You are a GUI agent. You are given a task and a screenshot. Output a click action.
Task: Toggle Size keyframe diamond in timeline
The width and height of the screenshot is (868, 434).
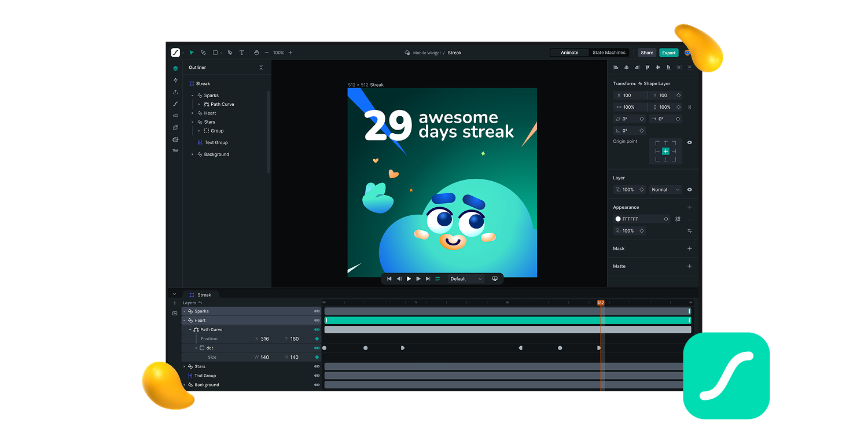317,358
